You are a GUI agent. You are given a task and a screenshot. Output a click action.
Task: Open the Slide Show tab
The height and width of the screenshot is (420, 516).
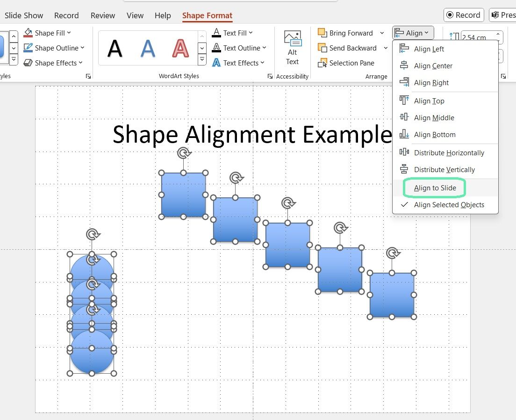pyautogui.click(x=24, y=15)
